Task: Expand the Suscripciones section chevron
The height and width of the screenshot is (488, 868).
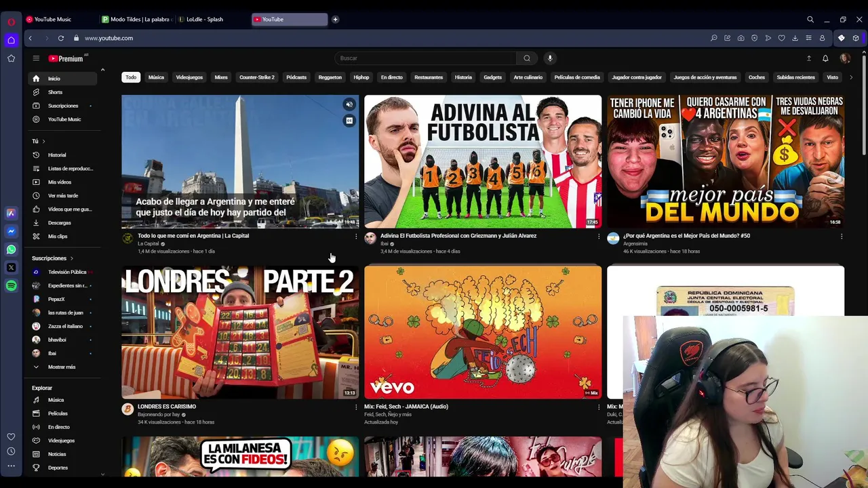Action: (x=71, y=258)
